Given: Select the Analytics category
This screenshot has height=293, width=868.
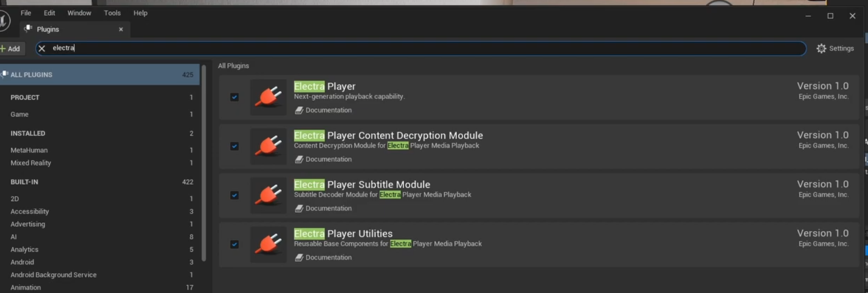Looking at the screenshot, I should 100,250.
